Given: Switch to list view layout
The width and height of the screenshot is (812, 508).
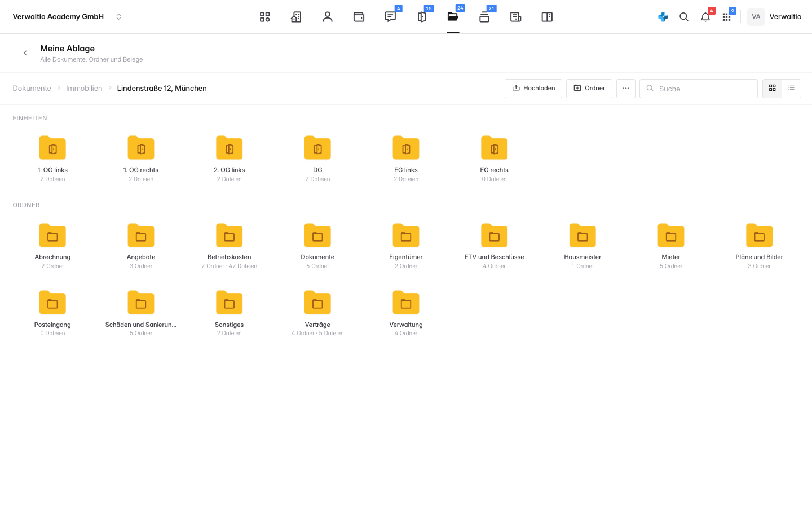Looking at the screenshot, I should [x=791, y=88].
